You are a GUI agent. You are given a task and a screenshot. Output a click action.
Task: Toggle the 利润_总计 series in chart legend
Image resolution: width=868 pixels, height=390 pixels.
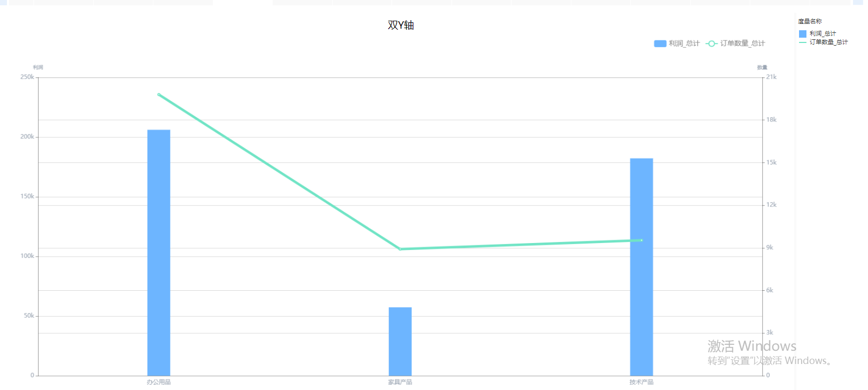(677, 44)
